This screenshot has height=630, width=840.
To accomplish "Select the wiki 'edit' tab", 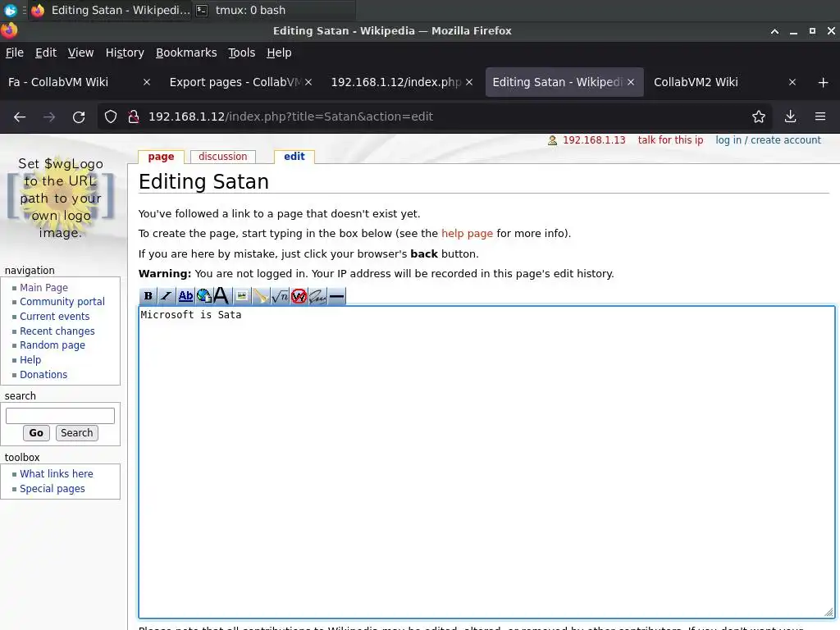I will [294, 157].
